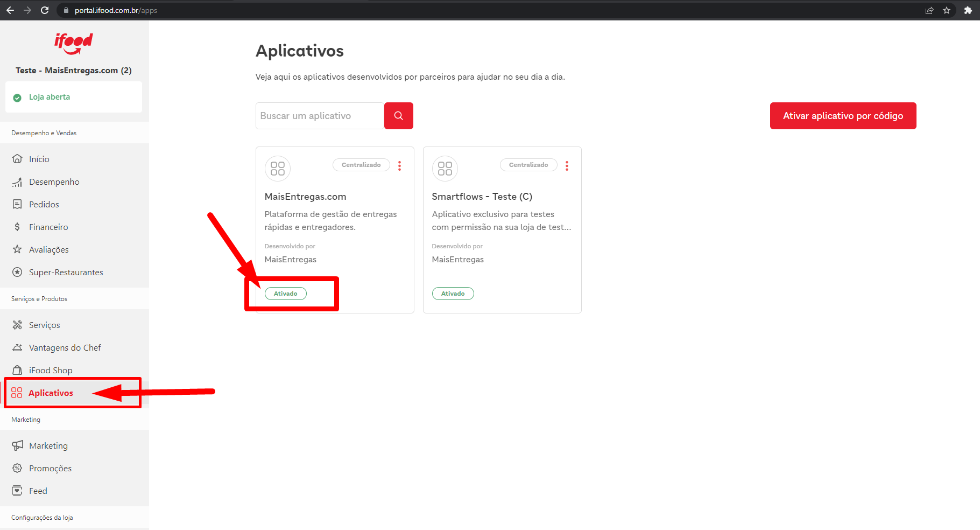This screenshot has width=980, height=530.
Task: Click the browser reload icon
Action: tap(45, 10)
